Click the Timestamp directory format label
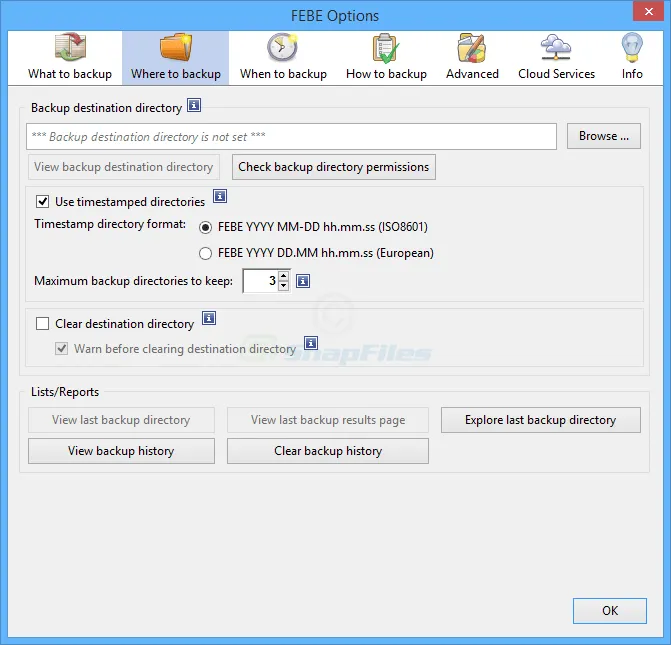 (110, 224)
